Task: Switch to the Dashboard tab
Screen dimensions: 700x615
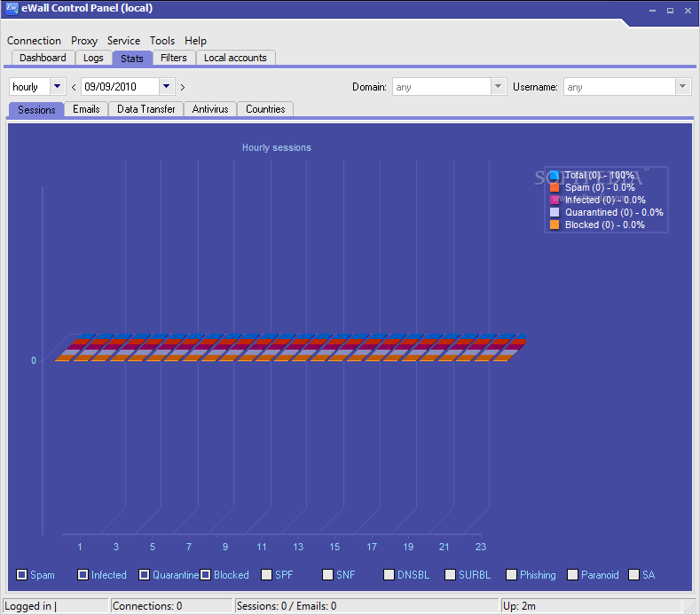Action: pos(43,58)
